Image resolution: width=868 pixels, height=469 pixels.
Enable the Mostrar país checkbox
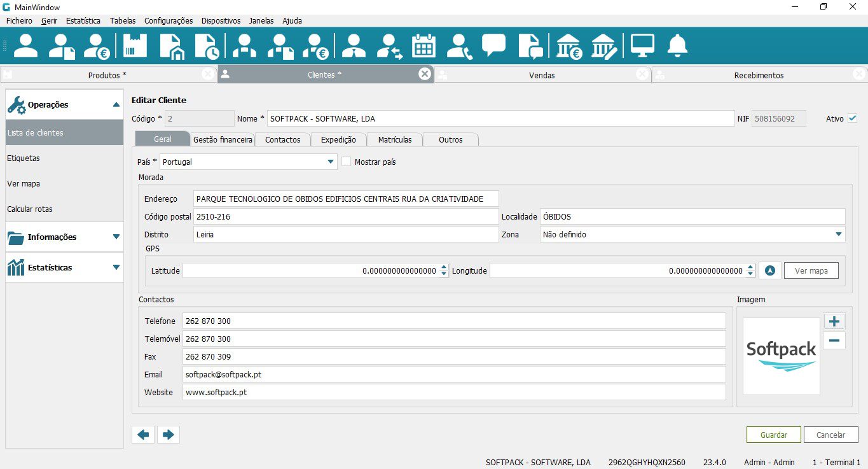click(x=347, y=162)
